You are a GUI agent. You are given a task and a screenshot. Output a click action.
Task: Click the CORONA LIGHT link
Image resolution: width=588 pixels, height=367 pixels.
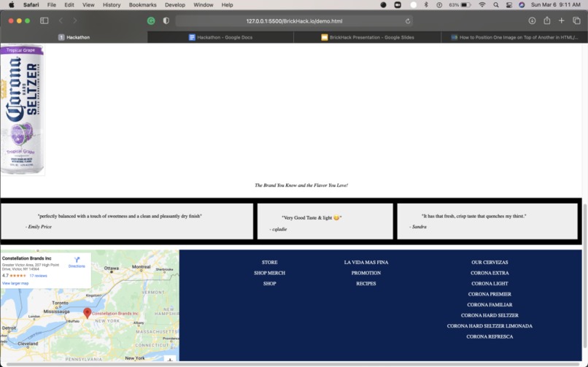[490, 283]
